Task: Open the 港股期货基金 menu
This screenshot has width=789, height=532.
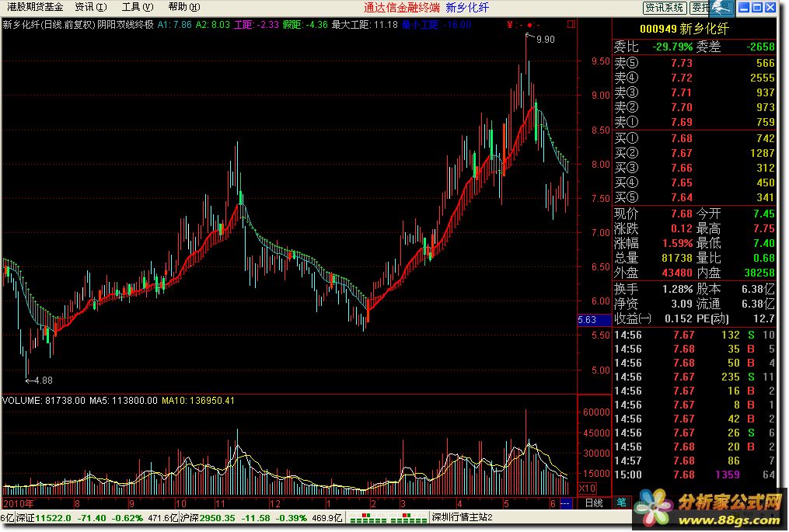Action: point(35,7)
